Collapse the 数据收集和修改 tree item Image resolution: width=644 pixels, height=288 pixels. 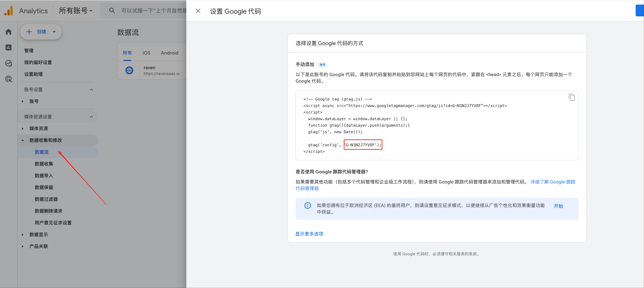[22, 140]
